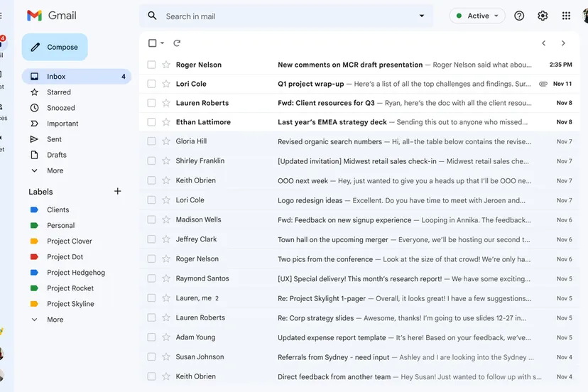Screen dimensions: 588x392
Task: Click the Help question mark icon
Action: (x=519, y=16)
